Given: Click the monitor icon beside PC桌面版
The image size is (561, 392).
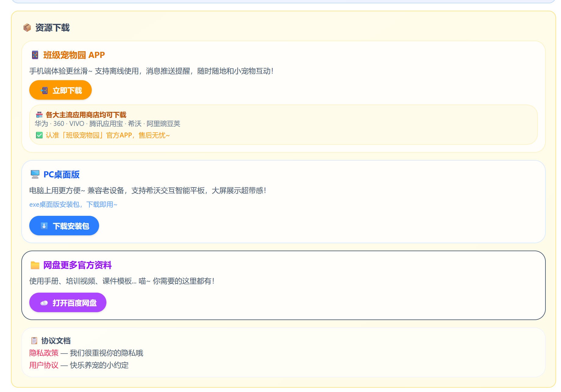Looking at the screenshot, I should [x=35, y=174].
